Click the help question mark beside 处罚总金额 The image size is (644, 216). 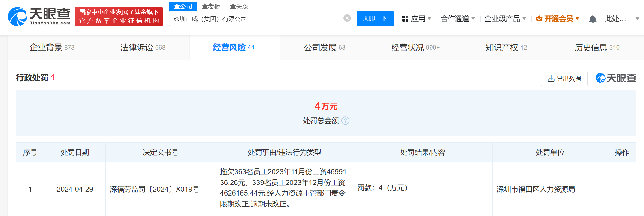(346, 121)
